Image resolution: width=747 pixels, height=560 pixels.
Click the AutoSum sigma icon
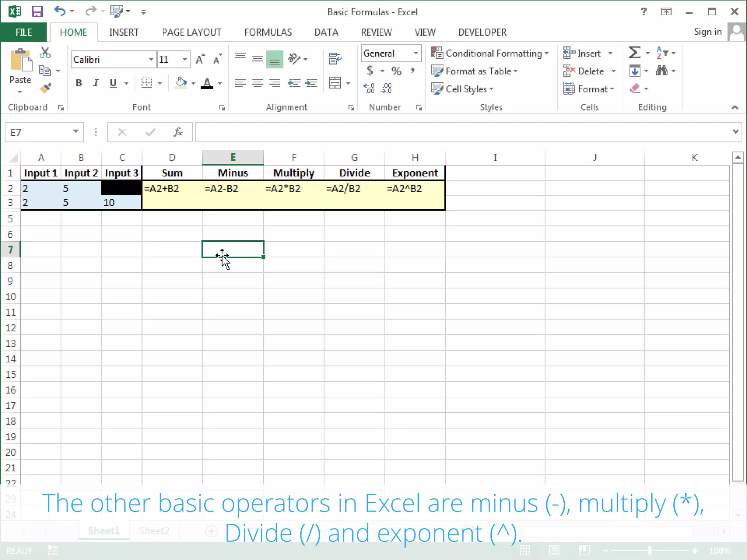634,53
